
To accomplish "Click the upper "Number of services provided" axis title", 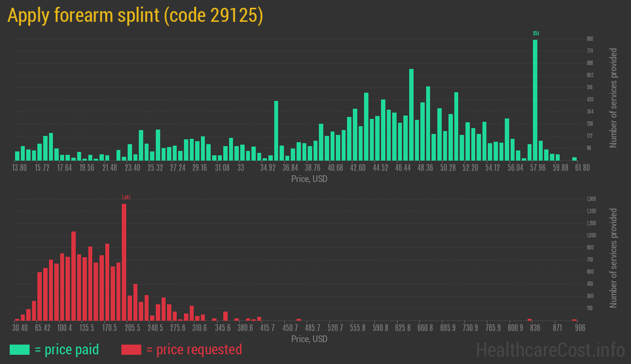I will [x=614, y=98].
